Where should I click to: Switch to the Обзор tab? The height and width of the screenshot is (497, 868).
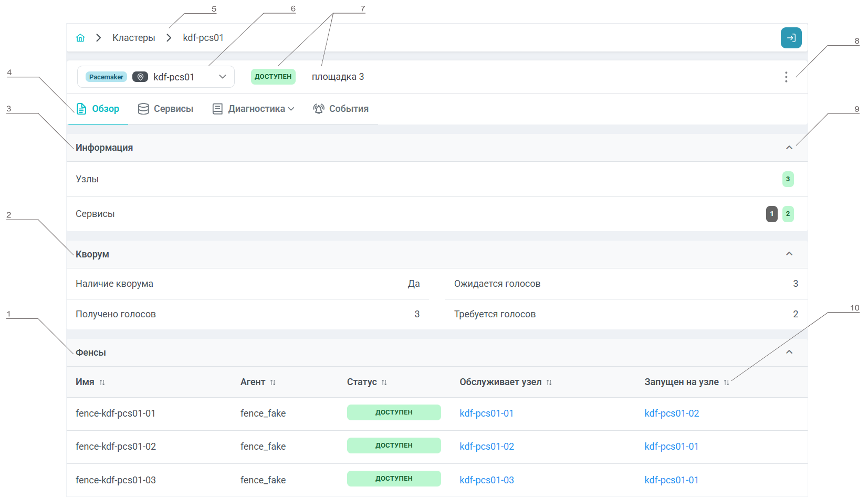point(98,109)
